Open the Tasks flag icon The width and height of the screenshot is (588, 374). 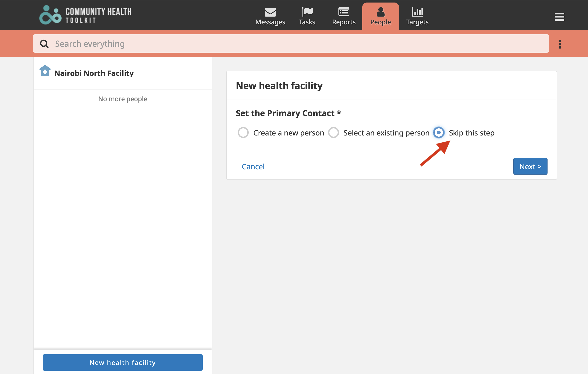click(307, 12)
